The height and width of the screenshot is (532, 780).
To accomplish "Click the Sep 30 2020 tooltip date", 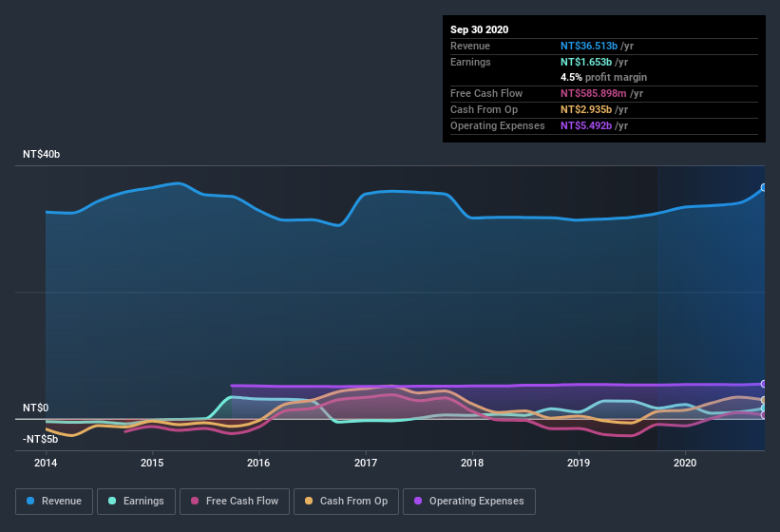I will click(479, 29).
